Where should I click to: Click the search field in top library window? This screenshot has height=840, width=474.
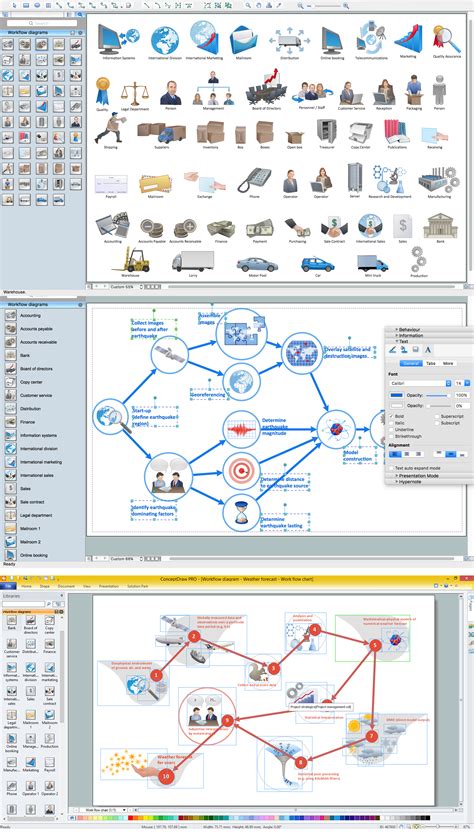41,23
